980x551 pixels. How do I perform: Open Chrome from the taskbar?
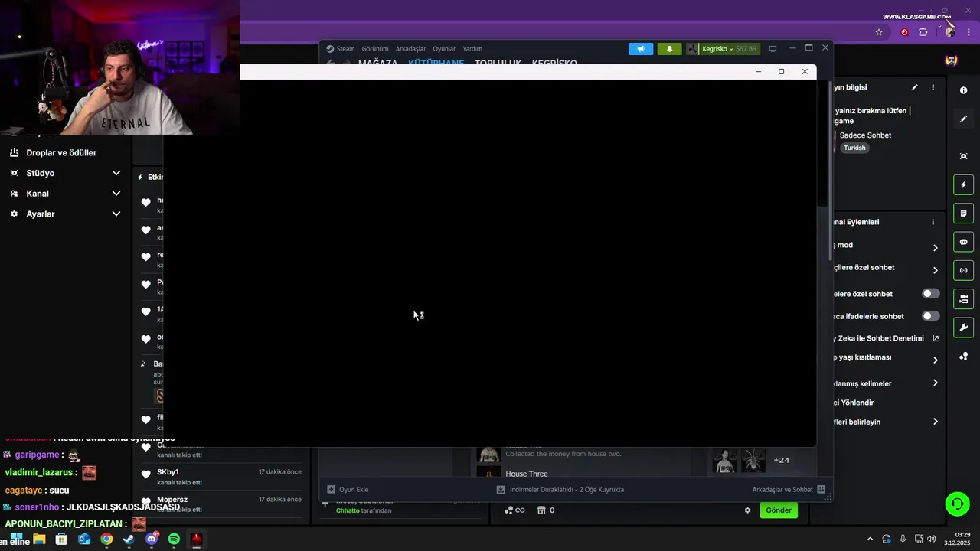(106, 539)
